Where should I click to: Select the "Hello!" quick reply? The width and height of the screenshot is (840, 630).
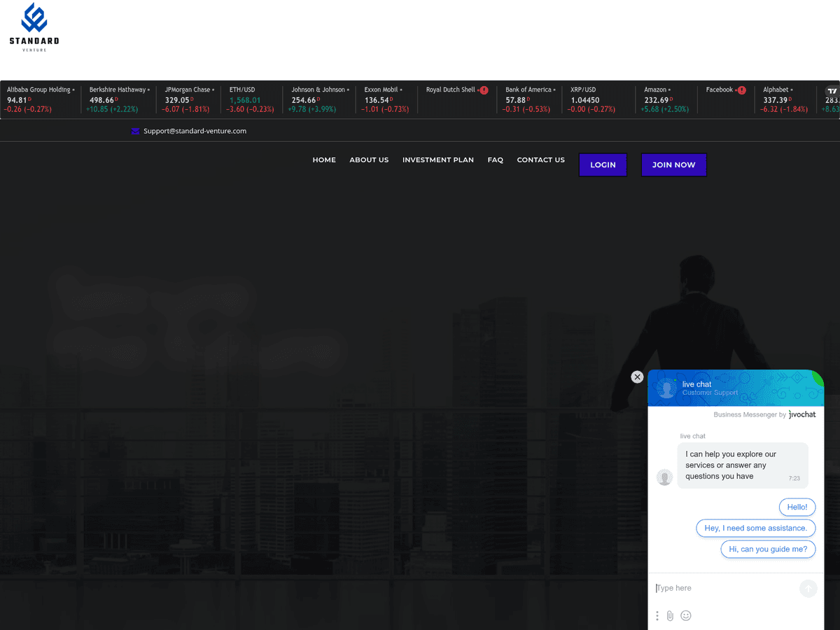coord(797,507)
